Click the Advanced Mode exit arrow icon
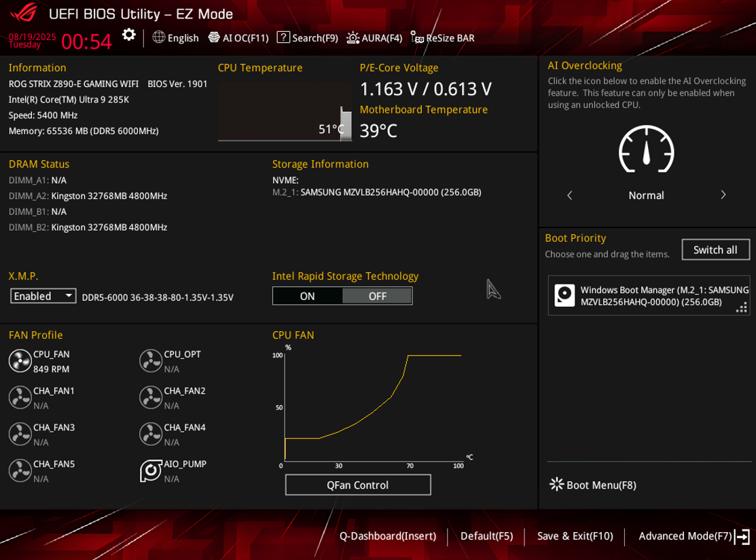The image size is (756, 560). [742, 536]
